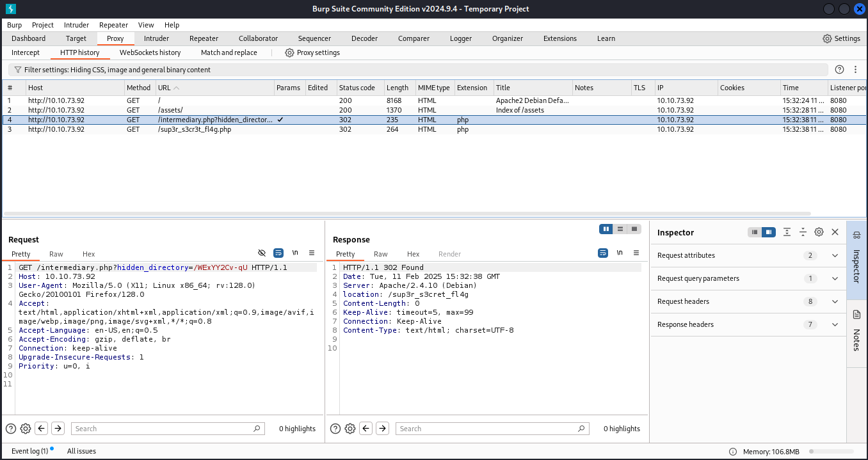Sort the history table by Host column
Image resolution: width=868 pixels, height=460 pixels.
75,88
